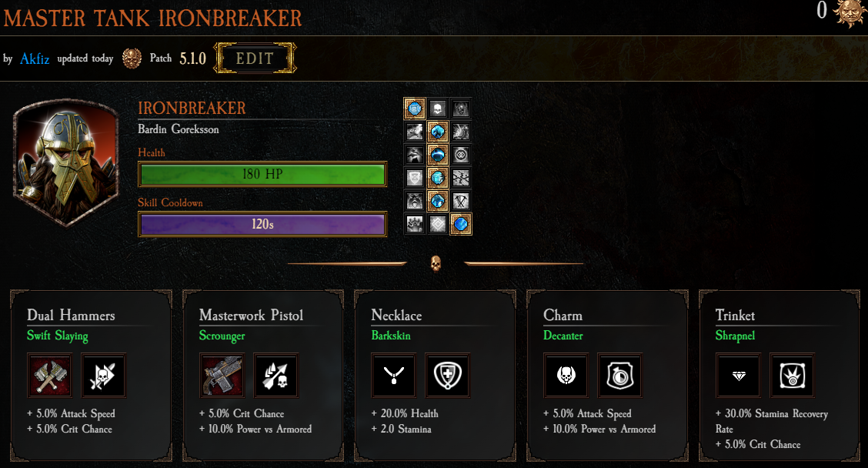The width and height of the screenshot is (868, 468).
Task: Click the Masterwork Pistol weapon icon
Action: [222, 376]
